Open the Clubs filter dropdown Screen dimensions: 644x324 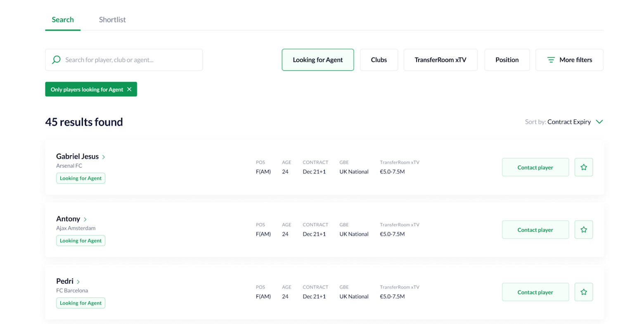coord(379,60)
